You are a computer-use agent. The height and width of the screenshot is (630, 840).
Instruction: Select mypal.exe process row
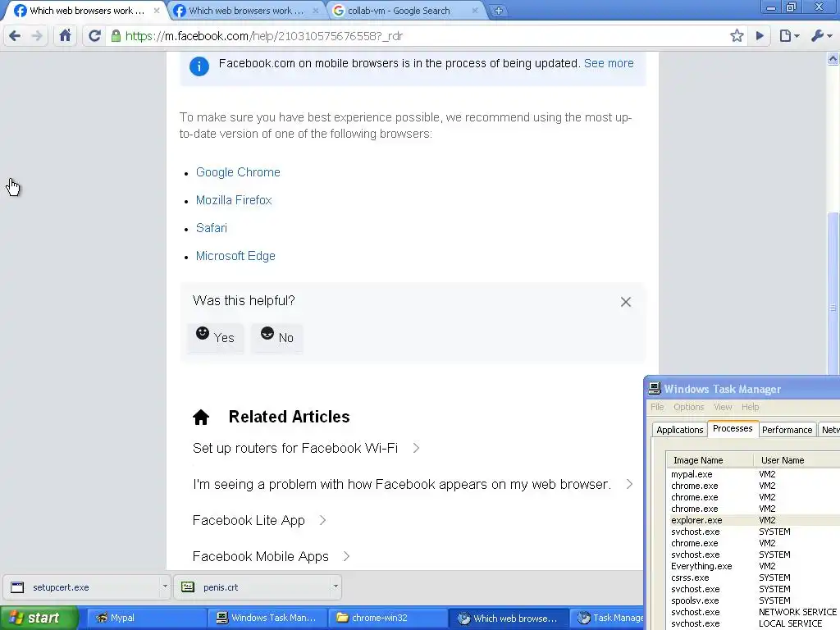pyautogui.click(x=753, y=474)
